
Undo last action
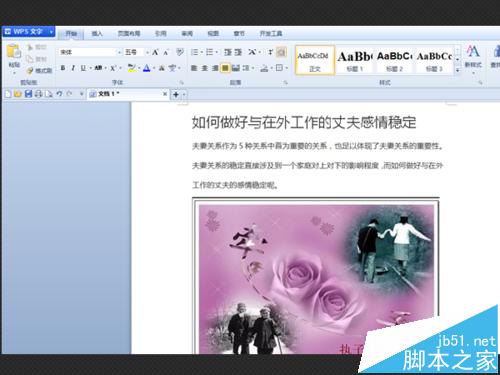pos(59,94)
